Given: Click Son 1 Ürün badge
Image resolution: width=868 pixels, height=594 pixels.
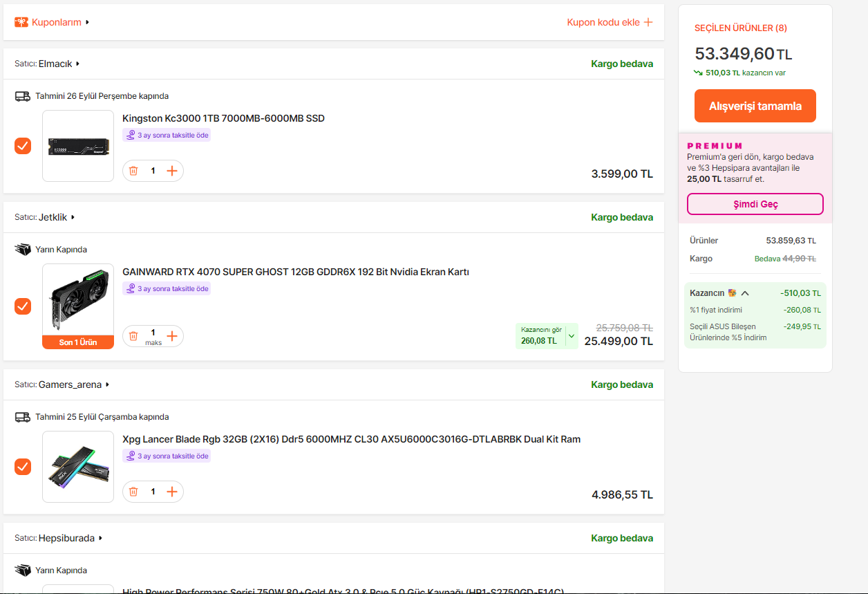Looking at the screenshot, I should point(78,342).
